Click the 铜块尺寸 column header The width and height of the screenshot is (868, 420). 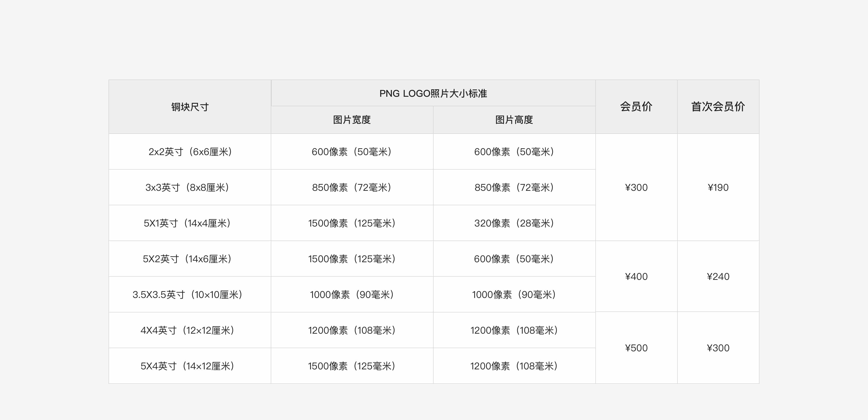click(190, 107)
